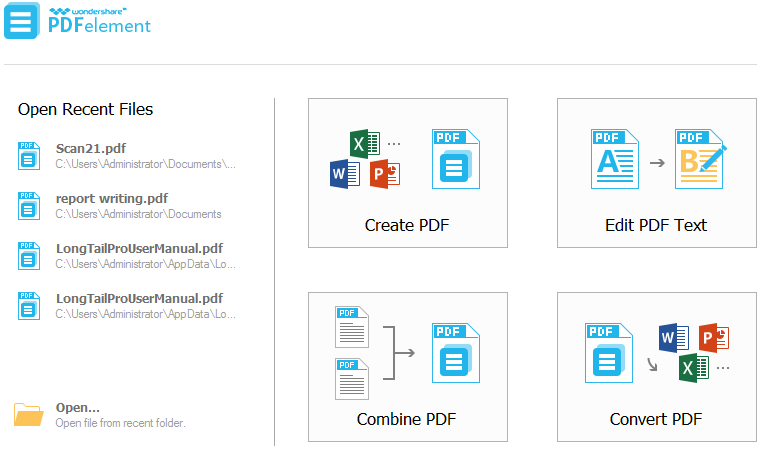Screen dimensions: 759x449
Task: Click the source PDF icon in Convert PDF card
Action: tap(608, 353)
